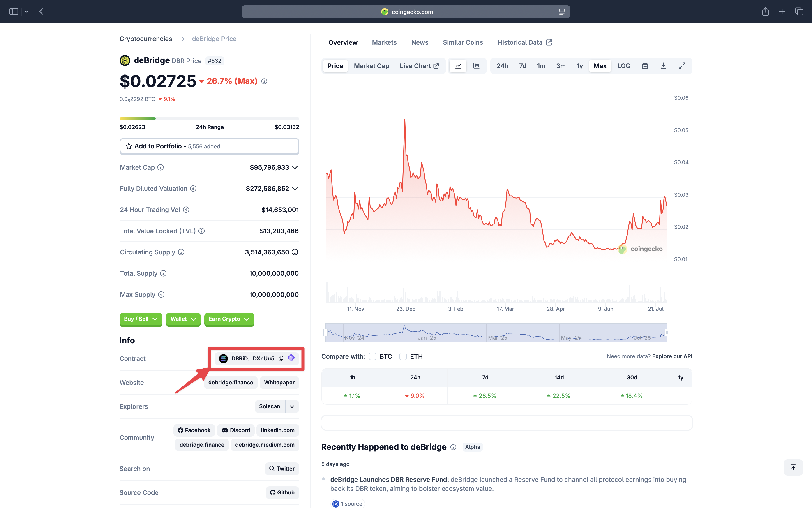
Task: Open the Safari share icon
Action: (x=765, y=12)
